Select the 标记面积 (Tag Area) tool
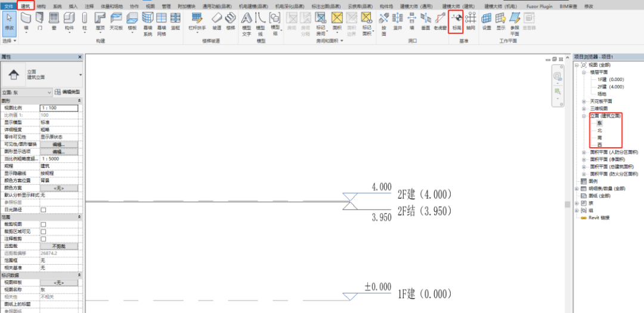Screen dimensions: 644x313 [x=366, y=24]
